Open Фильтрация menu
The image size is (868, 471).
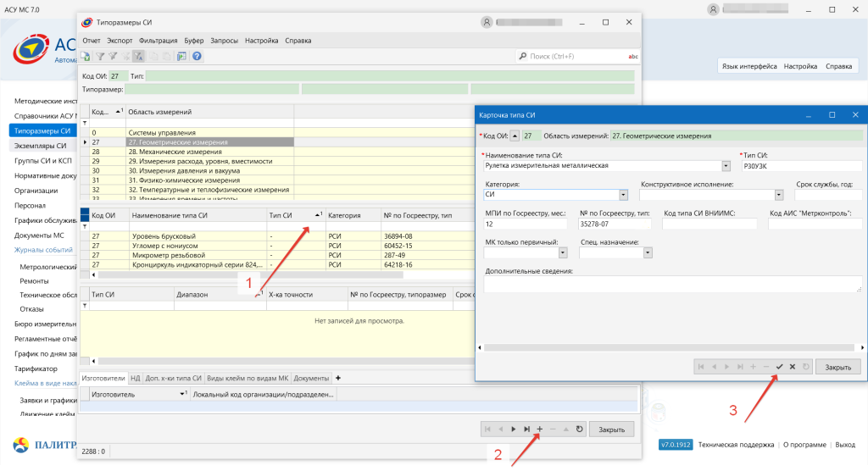[x=159, y=41]
